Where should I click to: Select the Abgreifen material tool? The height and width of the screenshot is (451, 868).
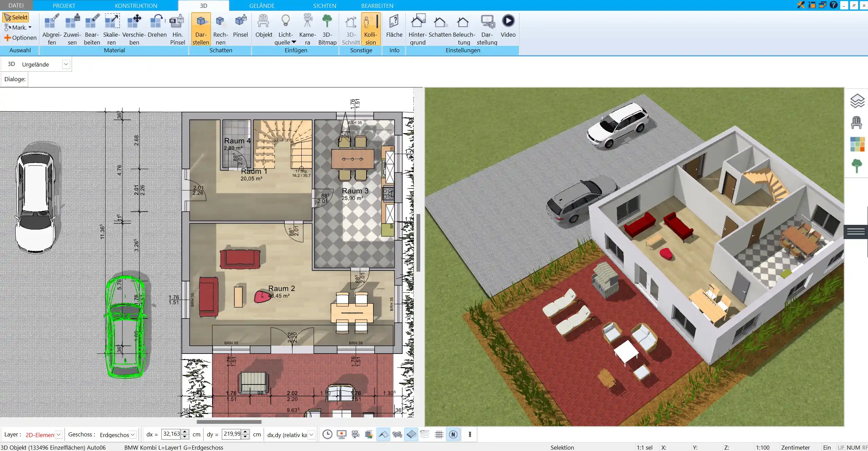pos(52,29)
